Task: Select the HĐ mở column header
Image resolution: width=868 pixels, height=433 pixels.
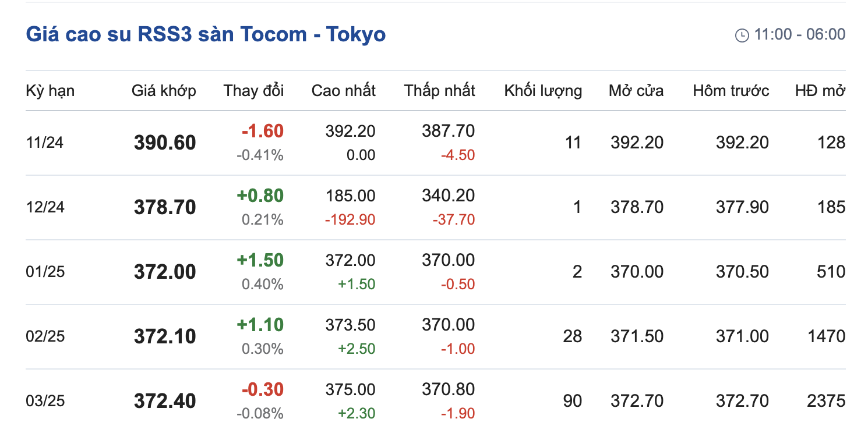Action: pos(820,91)
